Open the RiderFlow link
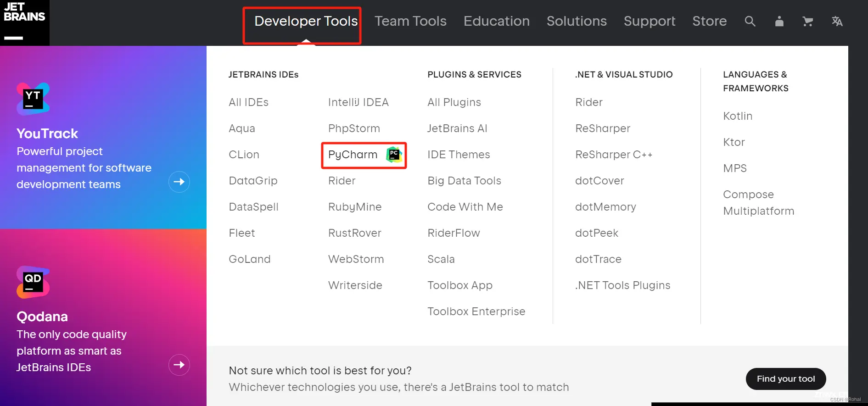Viewport: 868px width, 406px height. [x=454, y=233]
